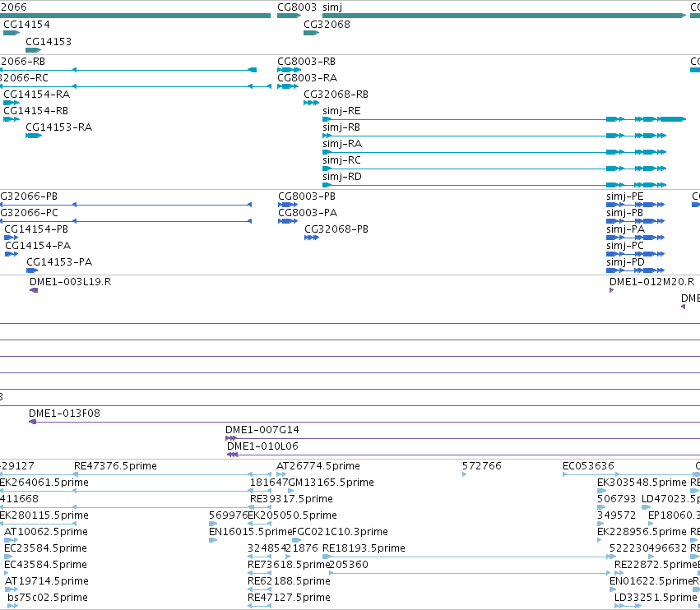
Task: Click transcript CG14154-RB
Action: 35,111
